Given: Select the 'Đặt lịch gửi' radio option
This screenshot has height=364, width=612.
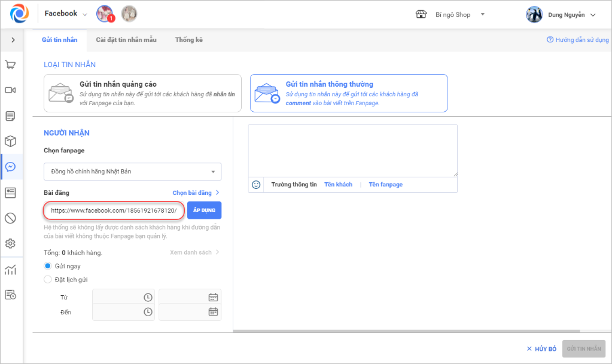Looking at the screenshot, I should [48, 279].
